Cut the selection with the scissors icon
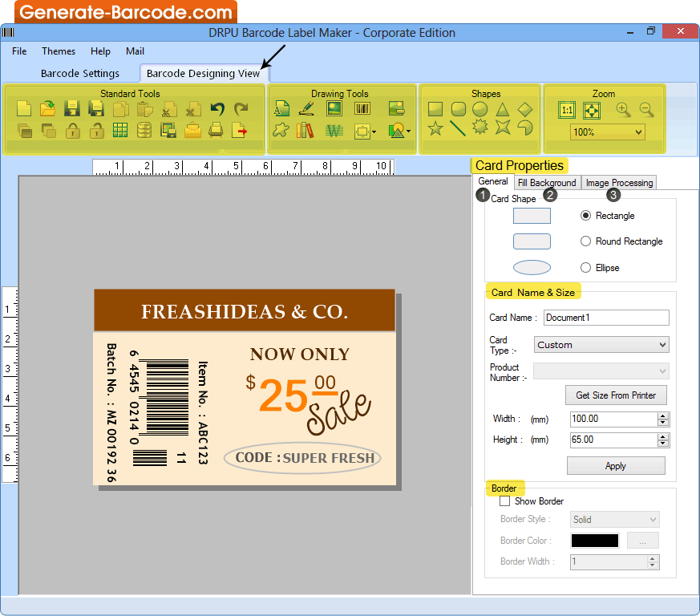Screen dimensions: 700x616 pyautogui.click(x=168, y=108)
